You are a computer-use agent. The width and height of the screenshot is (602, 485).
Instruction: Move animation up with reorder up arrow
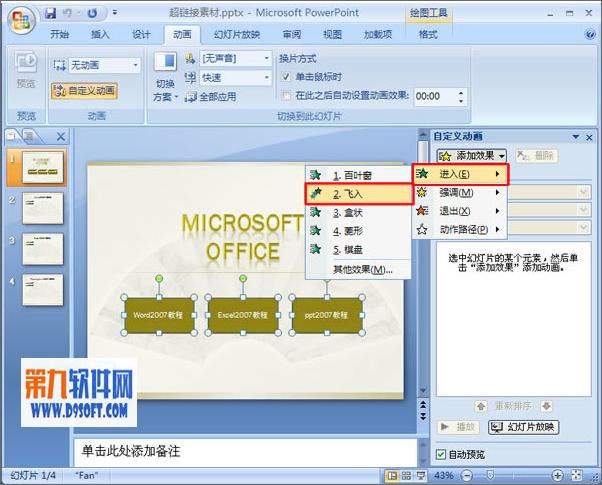[481, 406]
